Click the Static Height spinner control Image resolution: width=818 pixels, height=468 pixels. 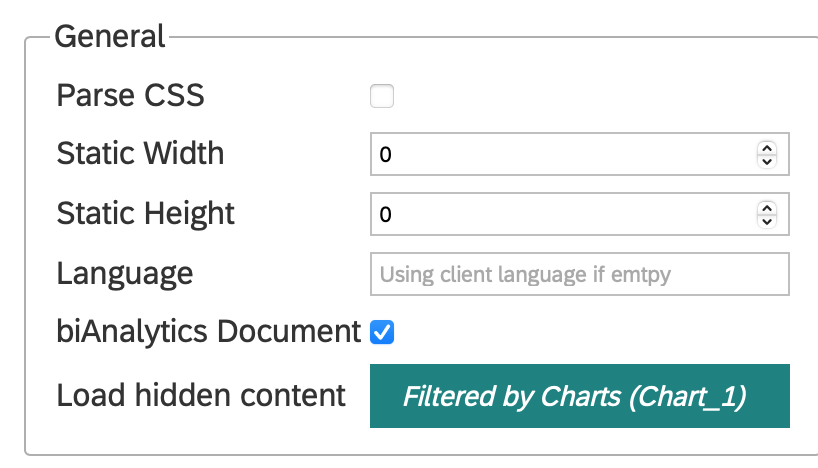pyautogui.click(x=767, y=214)
